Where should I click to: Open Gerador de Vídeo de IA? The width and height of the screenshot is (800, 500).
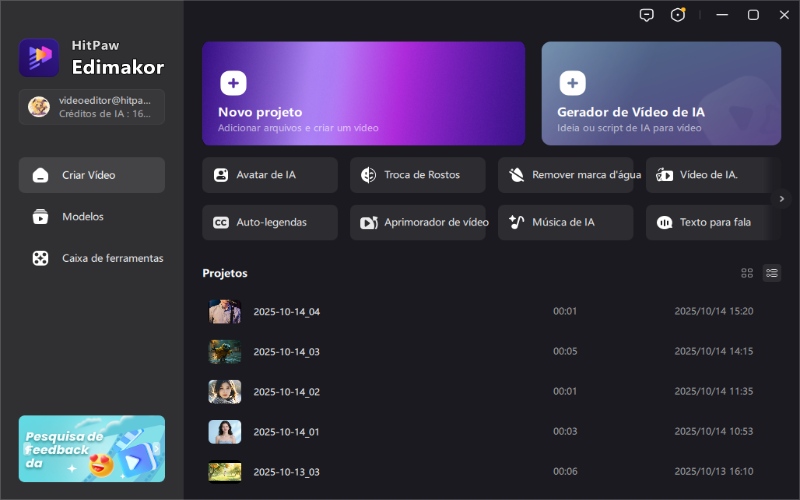pyautogui.click(x=661, y=93)
